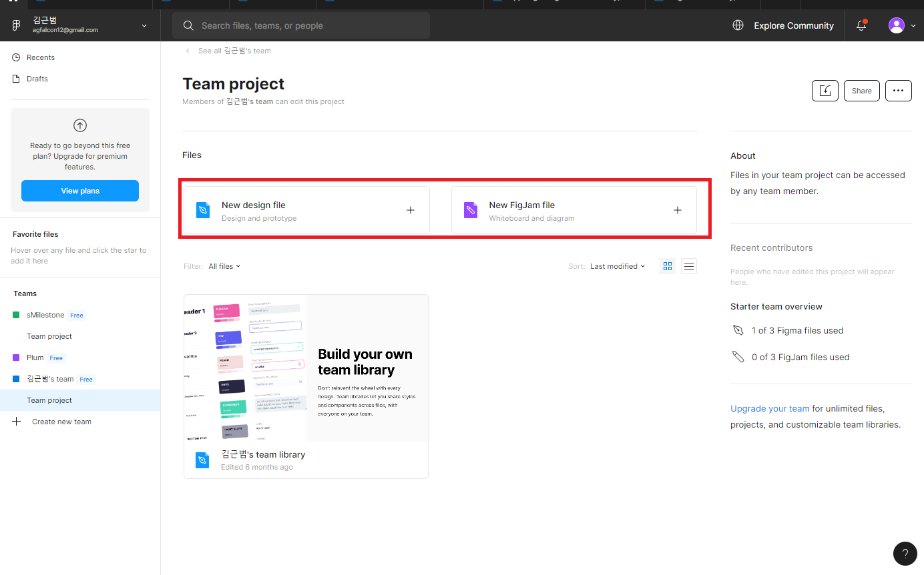Click the search magnifier icon
This screenshot has height=575, width=924.
pyautogui.click(x=189, y=25)
